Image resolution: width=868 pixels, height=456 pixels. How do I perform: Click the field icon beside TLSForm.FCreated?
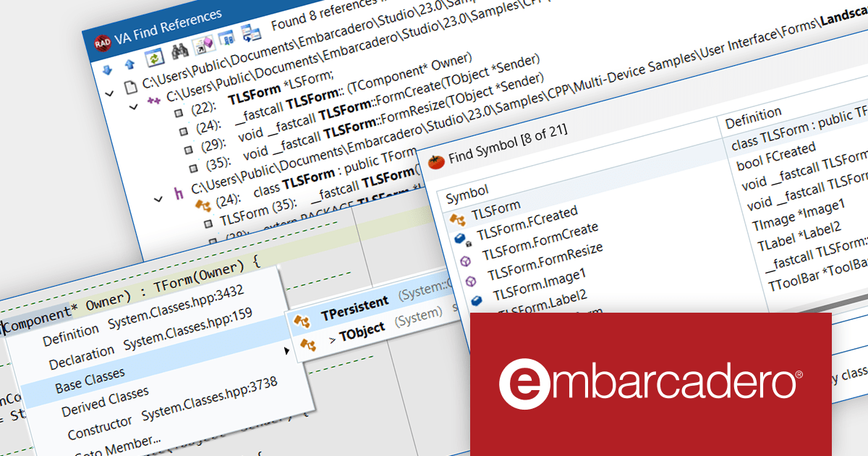tap(462, 239)
